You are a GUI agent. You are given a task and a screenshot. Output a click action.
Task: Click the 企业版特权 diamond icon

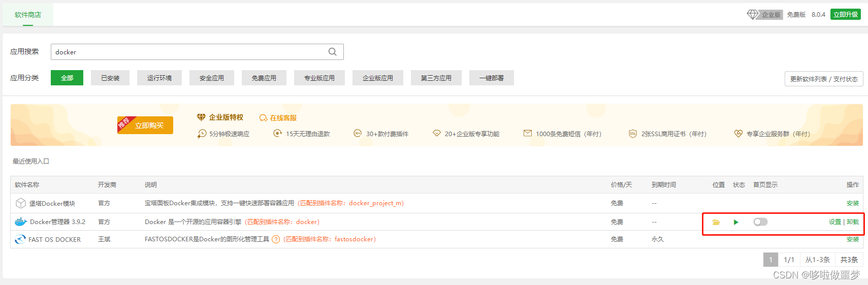click(201, 117)
